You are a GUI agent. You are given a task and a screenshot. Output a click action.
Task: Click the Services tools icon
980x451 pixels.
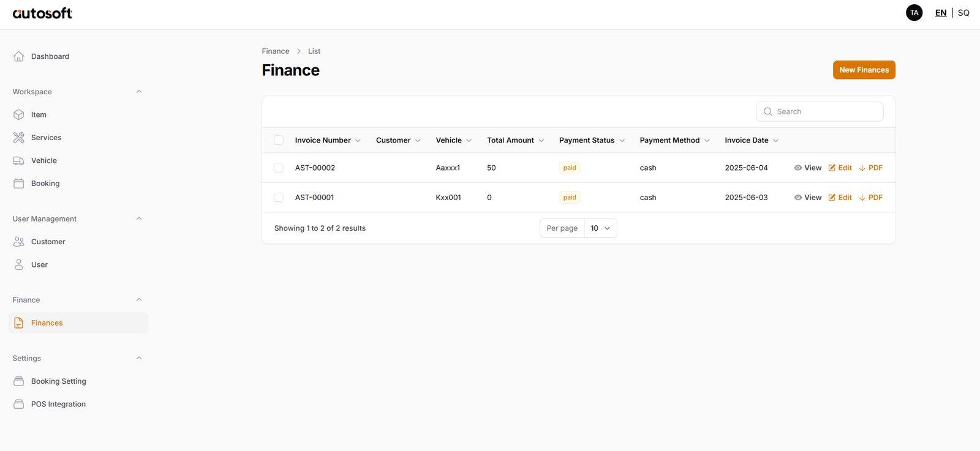coord(19,138)
